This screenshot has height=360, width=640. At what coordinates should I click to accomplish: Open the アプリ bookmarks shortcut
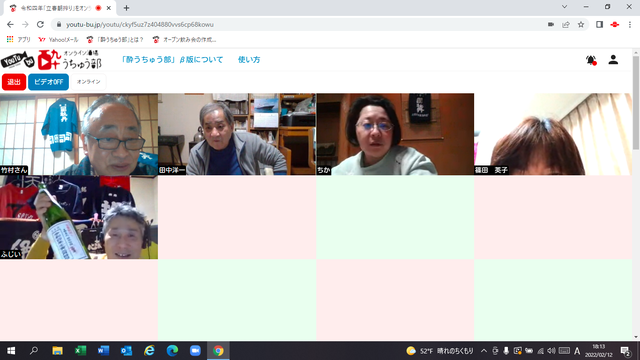pyautogui.click(x=19, y=40)
